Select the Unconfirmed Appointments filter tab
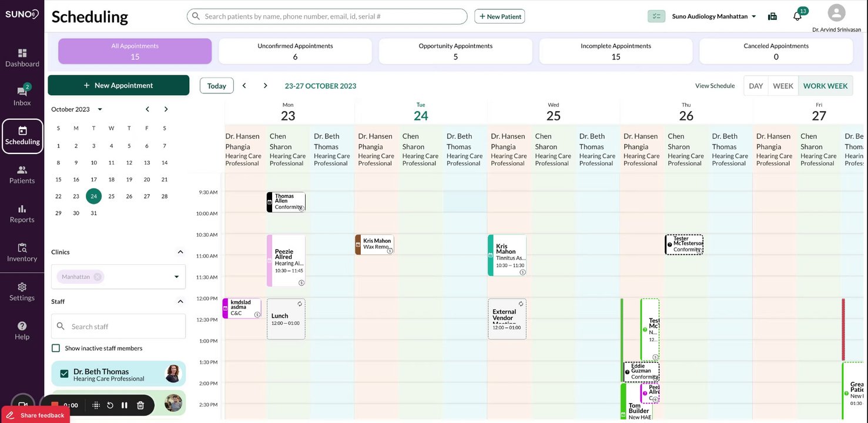 (295, 51)
